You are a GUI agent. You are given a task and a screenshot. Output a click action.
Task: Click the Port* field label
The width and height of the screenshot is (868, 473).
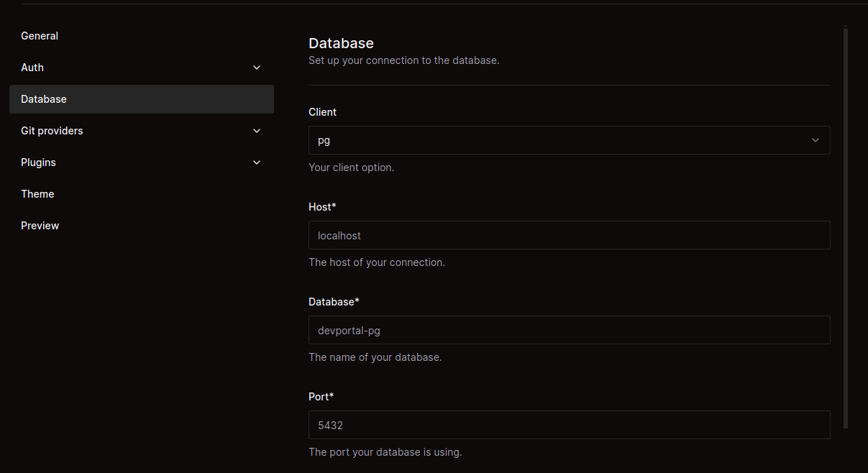(321, 397)
